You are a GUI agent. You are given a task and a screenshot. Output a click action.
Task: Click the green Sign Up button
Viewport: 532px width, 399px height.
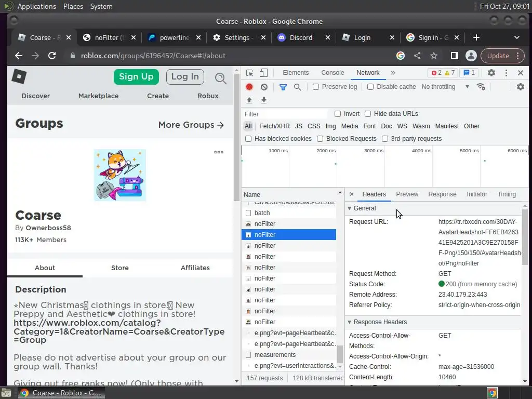[136, 77]
